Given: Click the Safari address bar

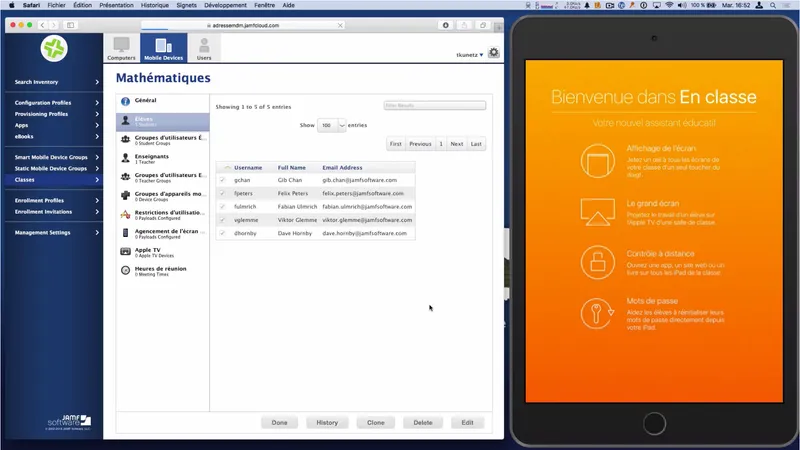Looking at the screenshot, I should [x=243, y=25].
